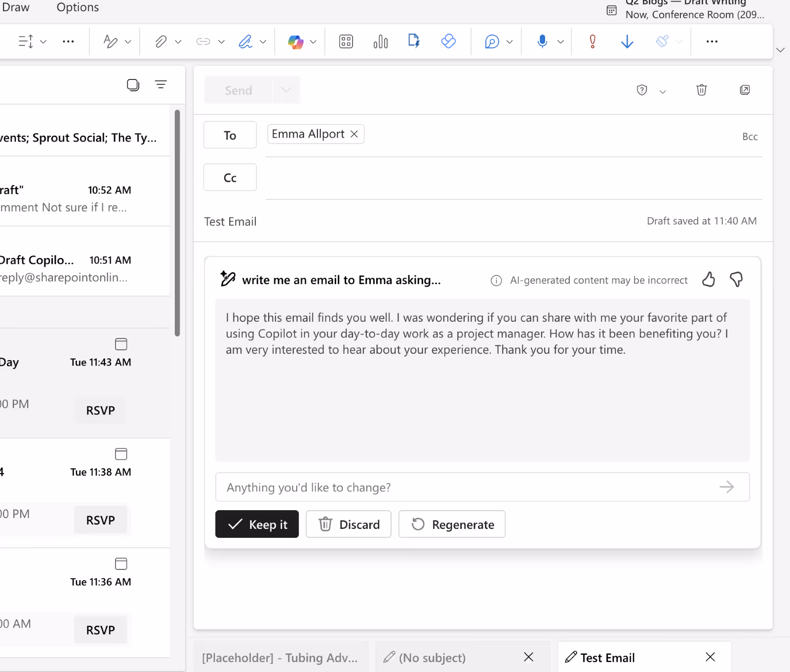
Task: Discard draft with trash icon
Action: point(702,90)
